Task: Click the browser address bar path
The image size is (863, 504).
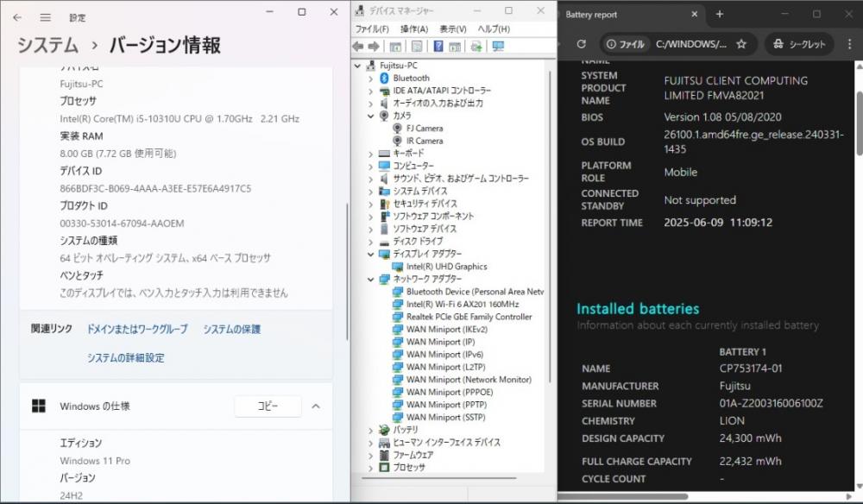Action: coord(690,44)
